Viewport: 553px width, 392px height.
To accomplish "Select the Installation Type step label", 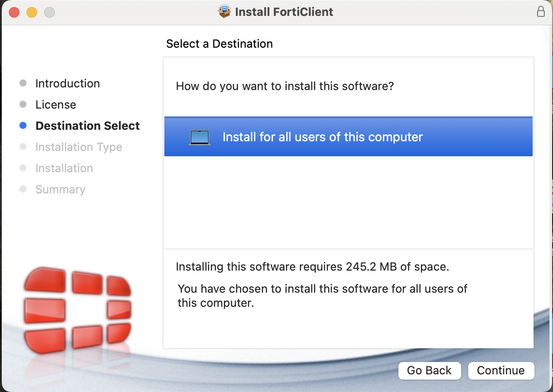I will point(79,147).
